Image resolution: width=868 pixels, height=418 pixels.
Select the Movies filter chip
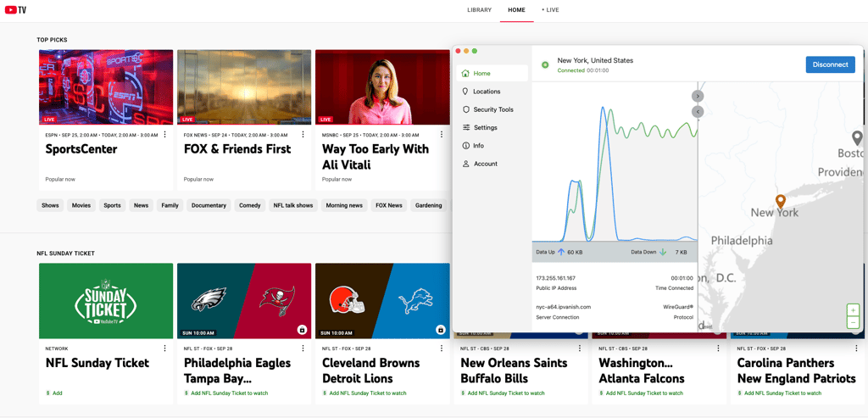[81, 205]
